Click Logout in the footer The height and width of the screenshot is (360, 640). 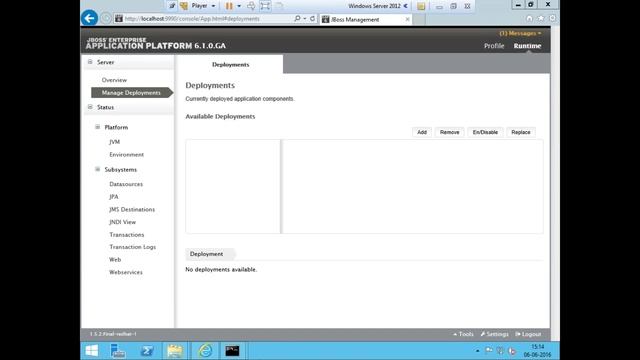528,334
